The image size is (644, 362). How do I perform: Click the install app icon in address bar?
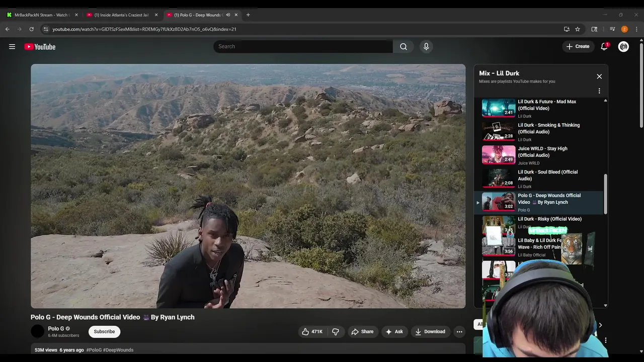click(x=567, y=29)
